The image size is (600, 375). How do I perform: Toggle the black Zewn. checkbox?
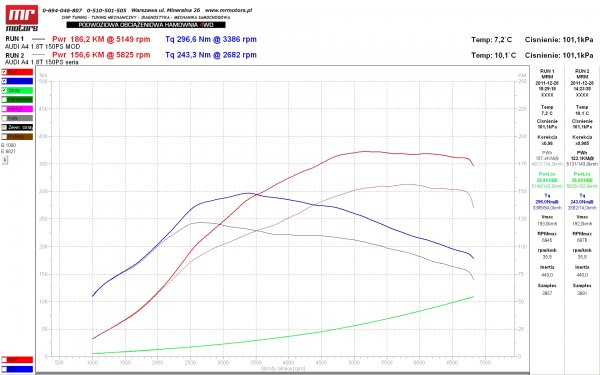[x=4, y=127]
